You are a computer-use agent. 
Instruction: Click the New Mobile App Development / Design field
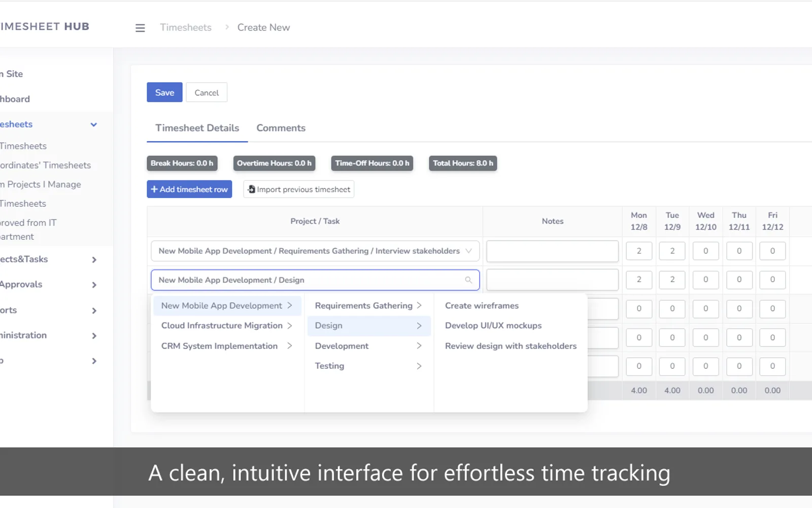315,280
